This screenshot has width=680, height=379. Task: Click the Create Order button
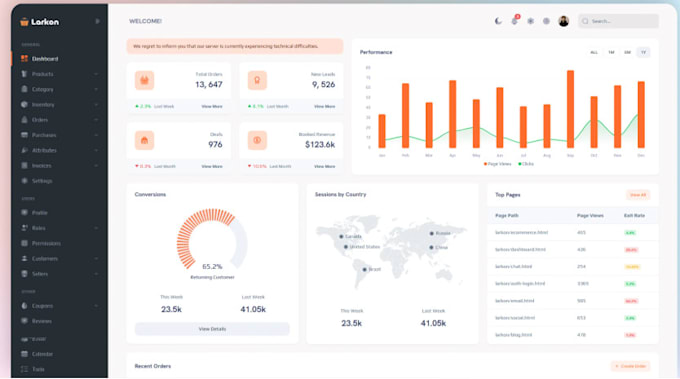[x=631, y=366]
